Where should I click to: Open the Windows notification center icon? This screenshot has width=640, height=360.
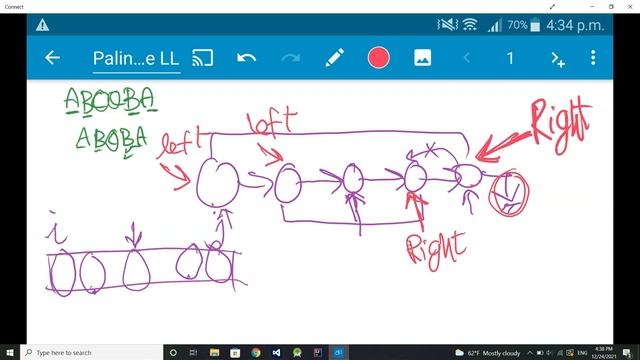coord(627,353)
